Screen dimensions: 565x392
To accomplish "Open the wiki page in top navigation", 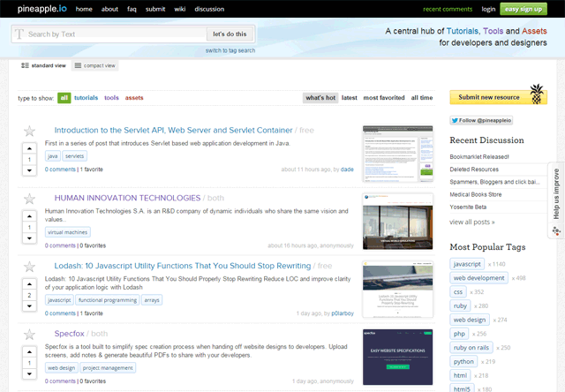I will tap(180, 9).
